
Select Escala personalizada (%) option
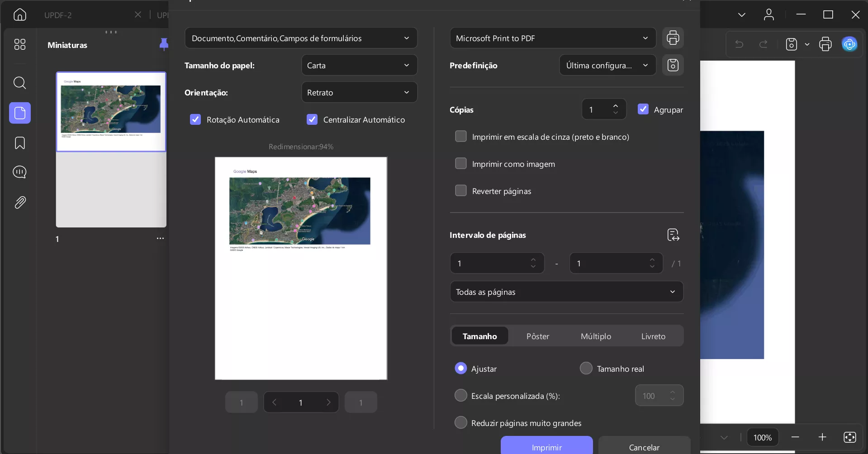pos(461,395)
